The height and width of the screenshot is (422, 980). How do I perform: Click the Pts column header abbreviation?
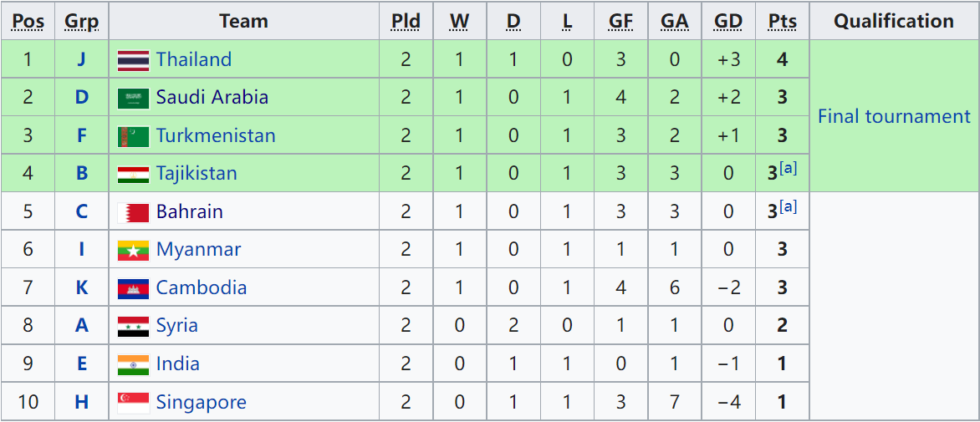pos(783,21)
